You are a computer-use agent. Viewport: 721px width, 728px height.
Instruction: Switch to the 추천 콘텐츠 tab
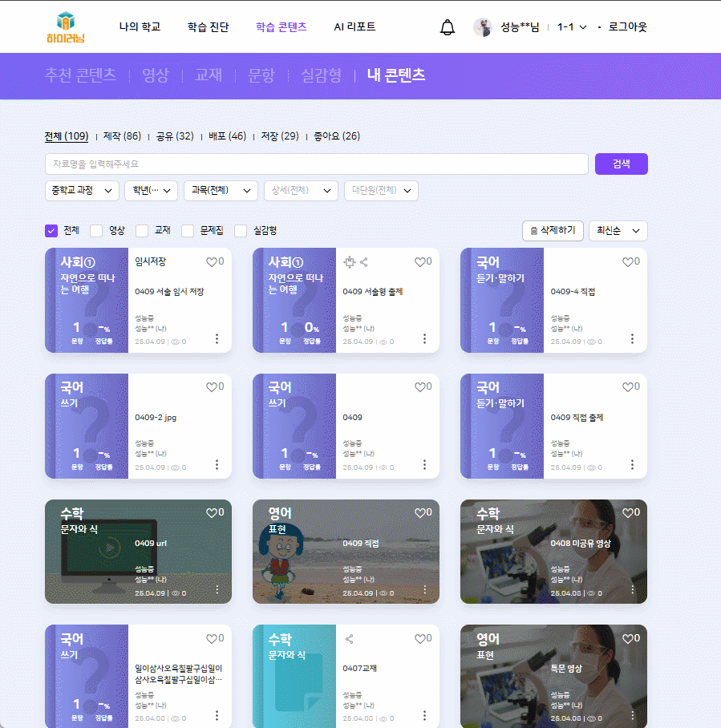tap(80, 75)
